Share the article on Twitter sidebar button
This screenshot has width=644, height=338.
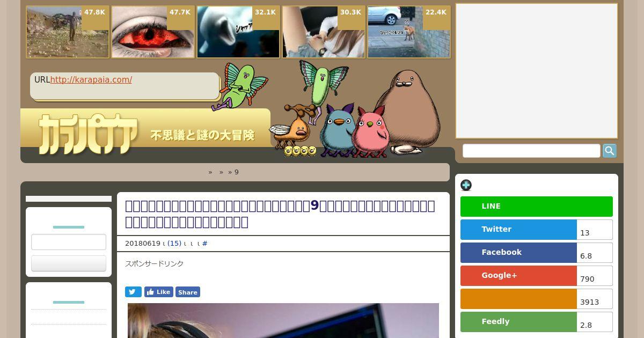(x=518, y=230)
